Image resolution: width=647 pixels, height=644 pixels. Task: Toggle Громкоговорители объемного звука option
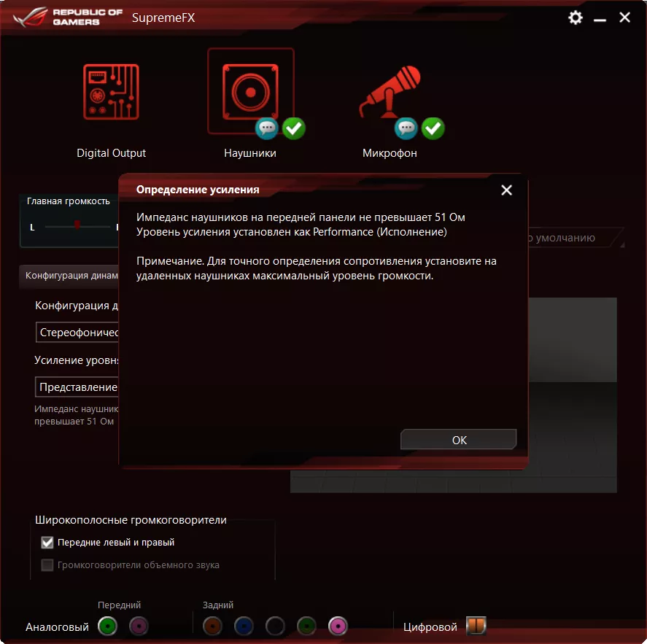coord(47,565)
